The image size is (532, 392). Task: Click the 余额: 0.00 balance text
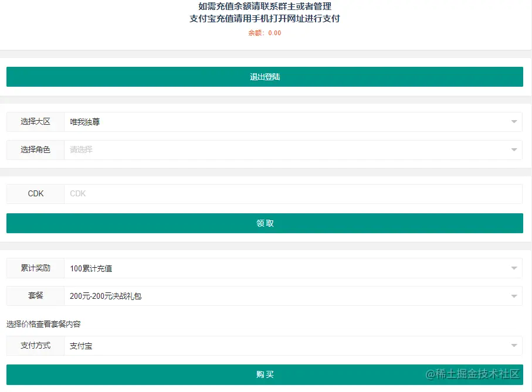click(265, 33)
